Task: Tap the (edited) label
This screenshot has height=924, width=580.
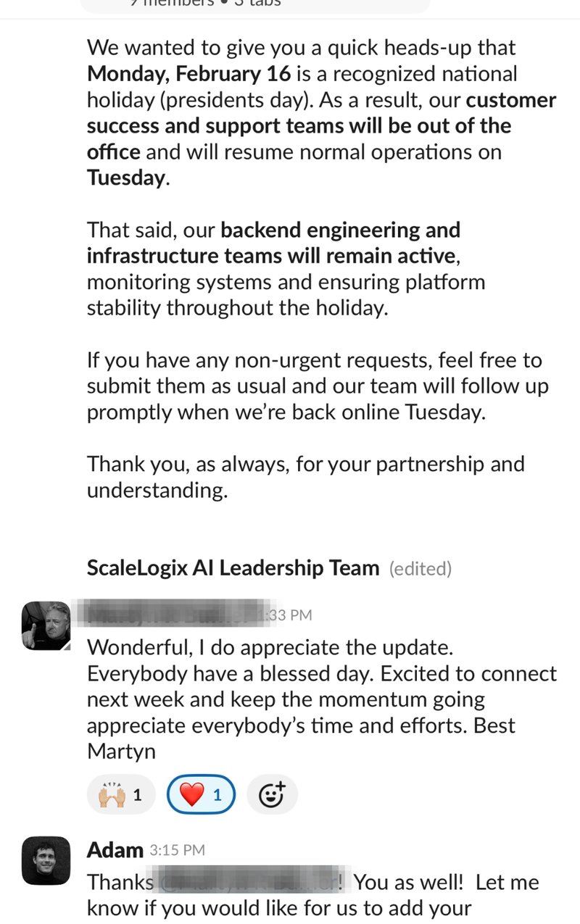Action: coord(420,569)
